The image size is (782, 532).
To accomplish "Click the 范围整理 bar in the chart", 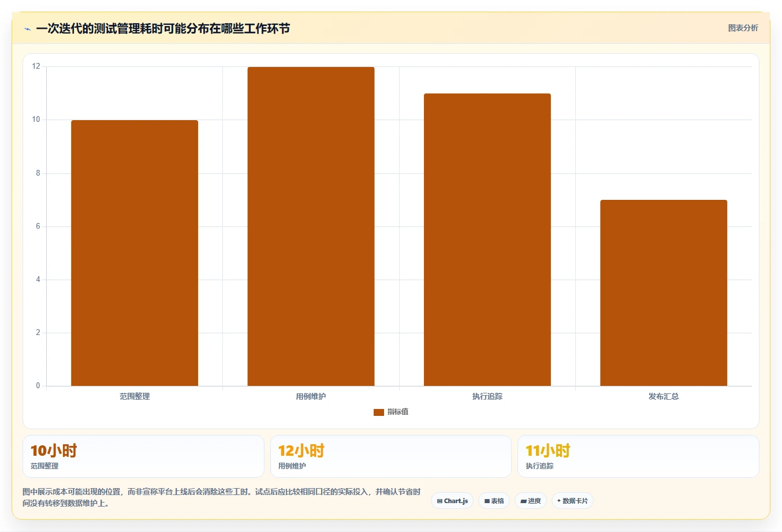I will pyautogui.click(x=135, y=253).
